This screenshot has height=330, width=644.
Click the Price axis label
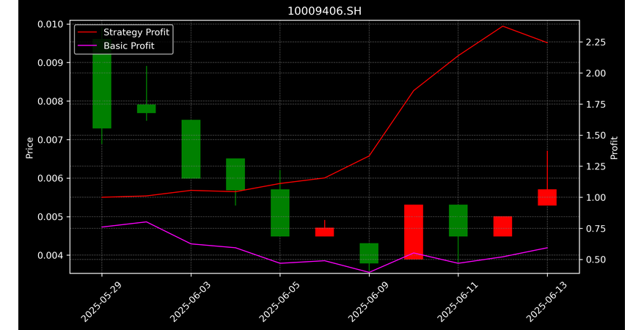(x=29, y=148)
